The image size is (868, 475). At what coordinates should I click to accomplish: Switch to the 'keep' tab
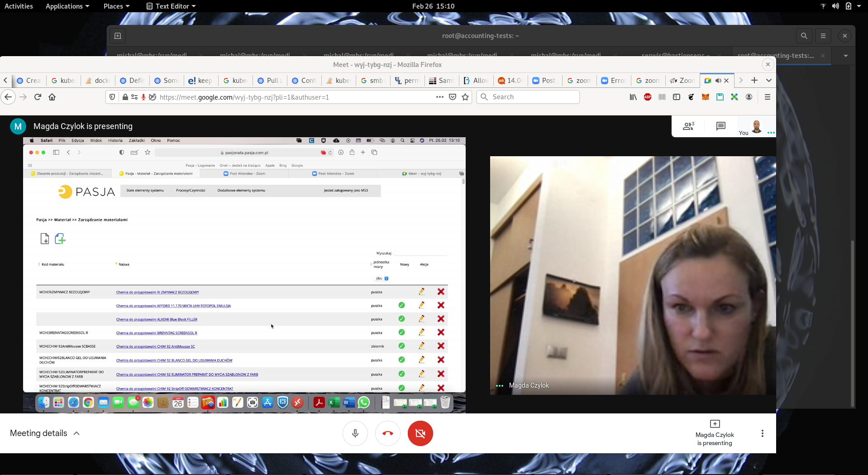pos(200,81)
